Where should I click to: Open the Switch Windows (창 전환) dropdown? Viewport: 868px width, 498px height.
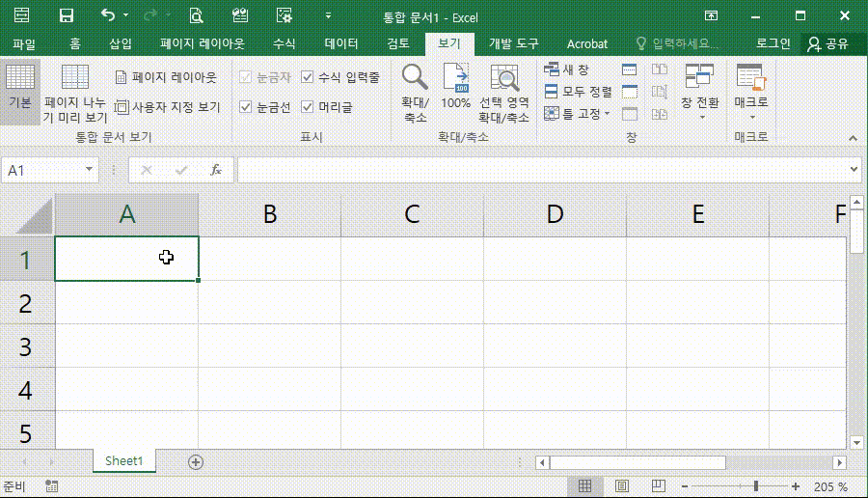point(700,93)
